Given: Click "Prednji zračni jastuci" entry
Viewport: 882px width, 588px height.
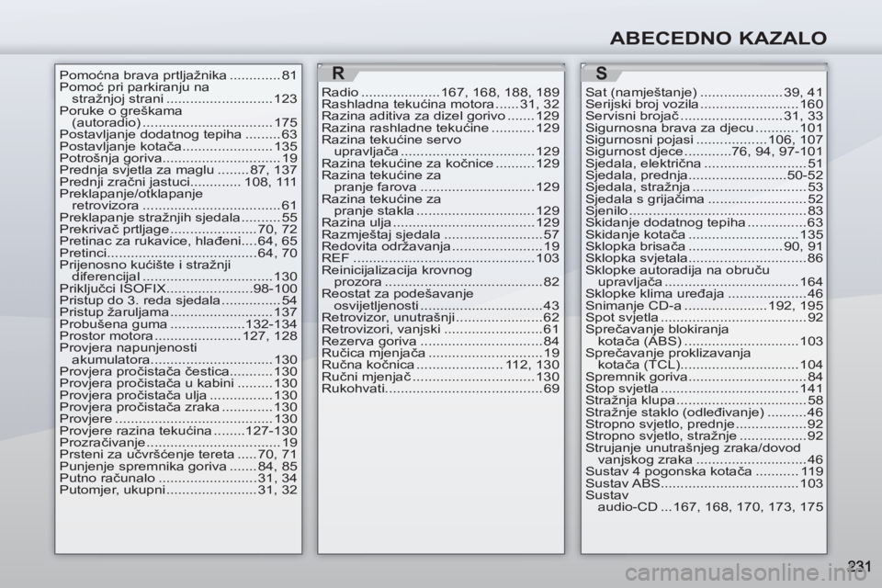Looking at the screenshot, I should tap(178, 182).
